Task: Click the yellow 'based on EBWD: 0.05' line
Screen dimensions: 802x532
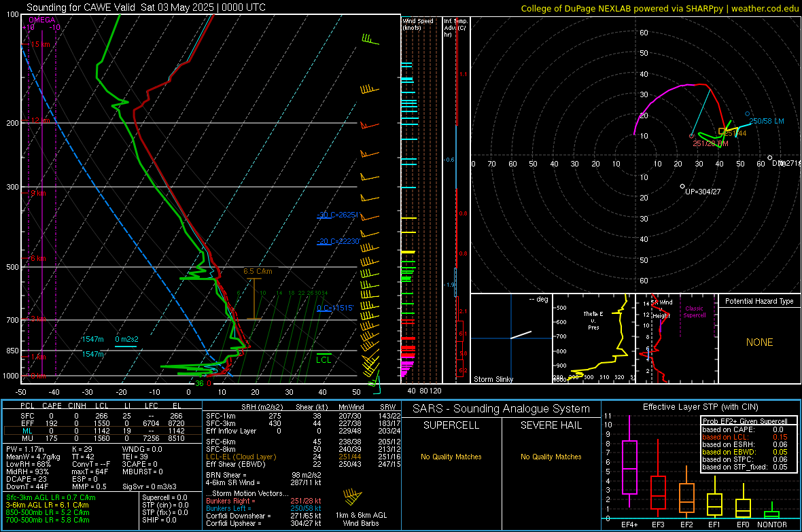Action: [x=745, y=452]
